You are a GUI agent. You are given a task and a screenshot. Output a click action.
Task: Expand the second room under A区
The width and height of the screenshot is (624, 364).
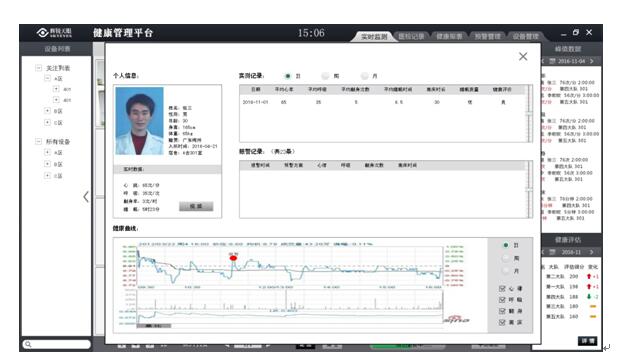[x=56, y=100]
